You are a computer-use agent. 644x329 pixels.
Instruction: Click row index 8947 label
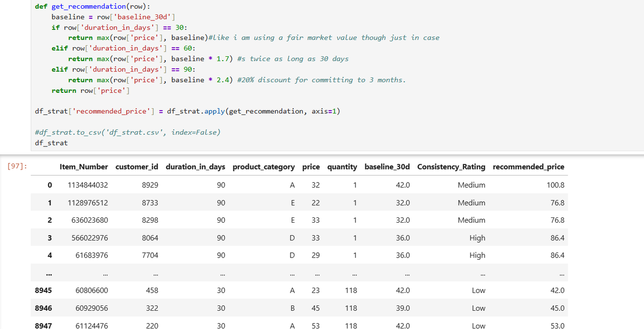[44, 326]
